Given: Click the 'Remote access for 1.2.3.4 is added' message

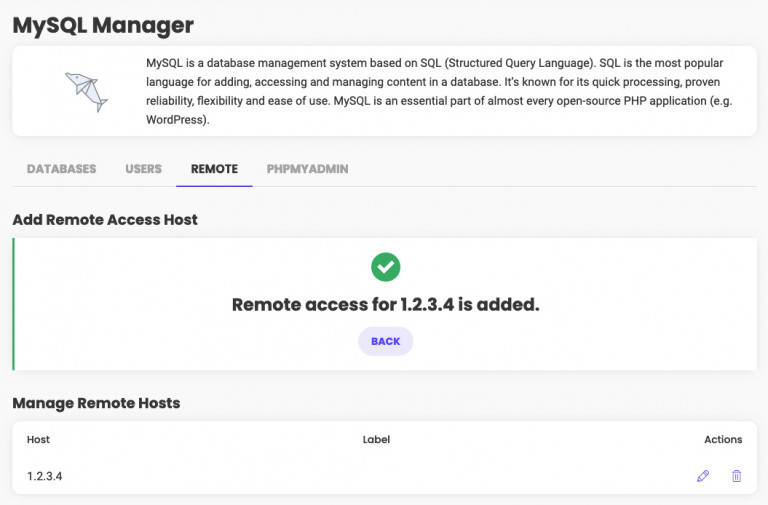Looking at the screenshot, I should (385, 305).
